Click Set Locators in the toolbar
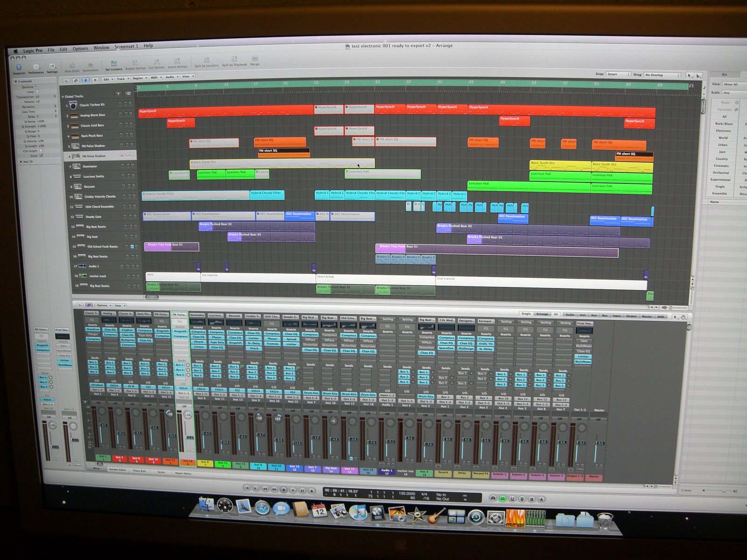The width and height of the screenshot is (747, 560). click(x=113, y=65)
